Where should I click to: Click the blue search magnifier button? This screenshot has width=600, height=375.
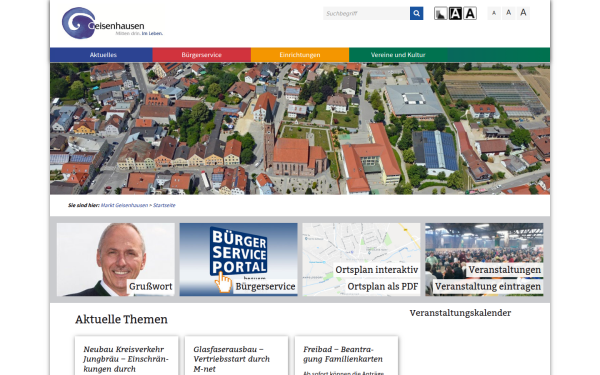tap(416, 13)
